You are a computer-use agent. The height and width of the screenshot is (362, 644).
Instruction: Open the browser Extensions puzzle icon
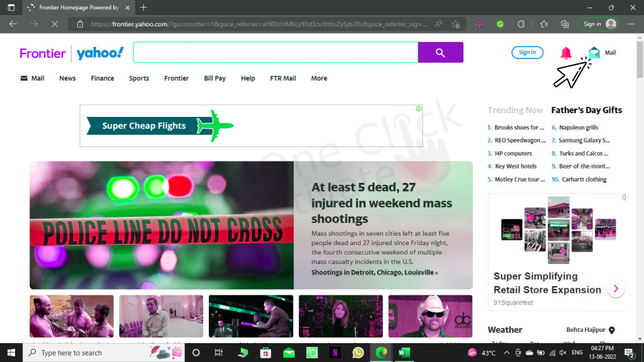tap(521, 25)
